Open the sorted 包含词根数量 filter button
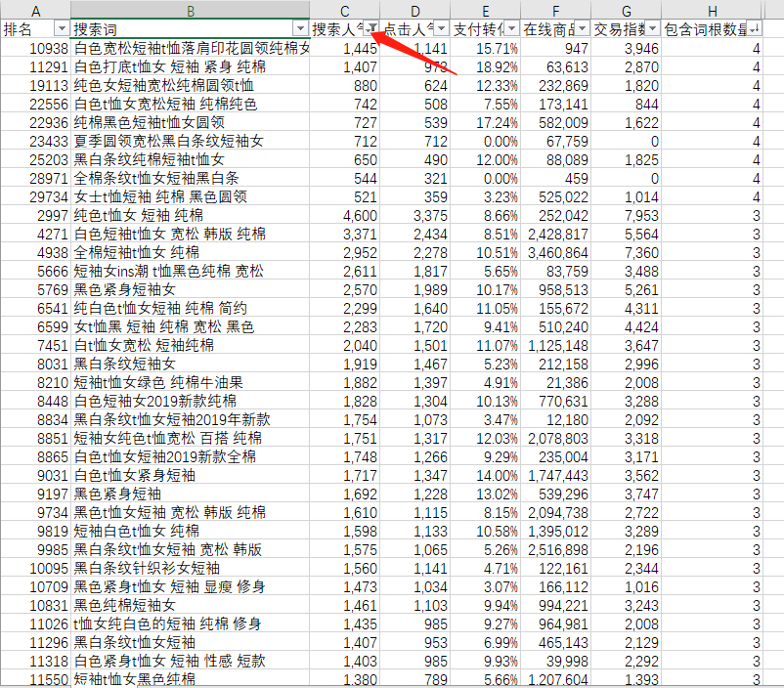This screenshot has width=784, height=688. [754, 28]
